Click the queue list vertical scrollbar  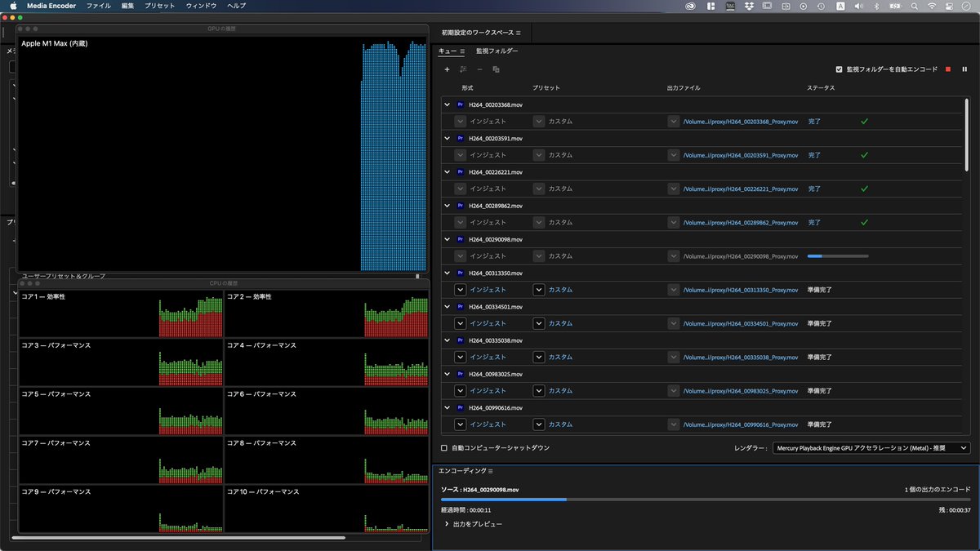coord(967,134)
